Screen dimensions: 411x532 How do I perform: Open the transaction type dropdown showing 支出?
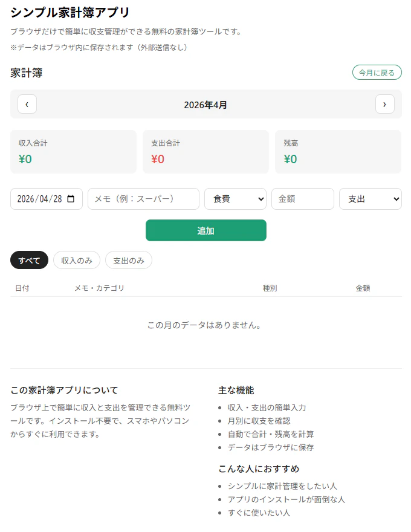[x=370, y=198]
